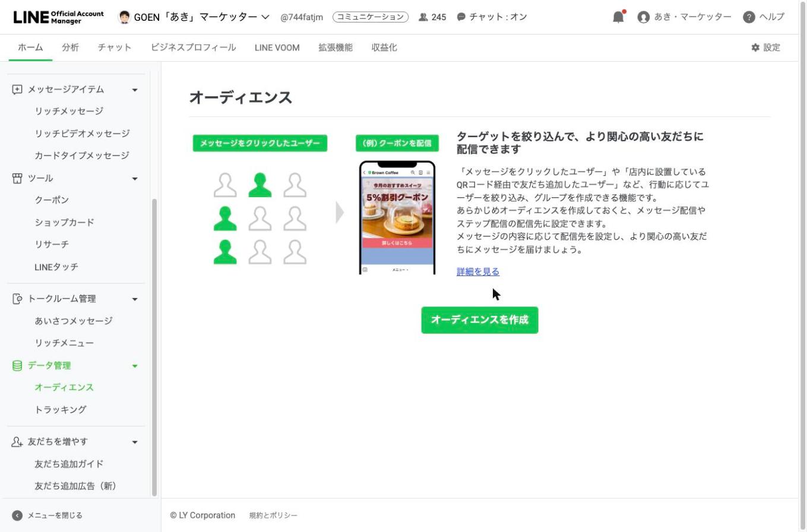Go to the 収益化 tab
The height and width of the screenshot is (532, 807).
(384, 47)
